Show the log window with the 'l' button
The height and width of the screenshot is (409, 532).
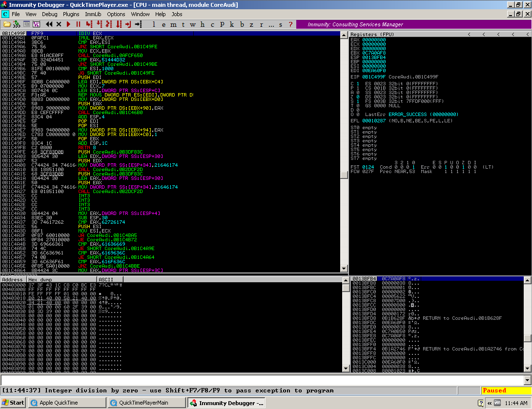coord(154,24)
